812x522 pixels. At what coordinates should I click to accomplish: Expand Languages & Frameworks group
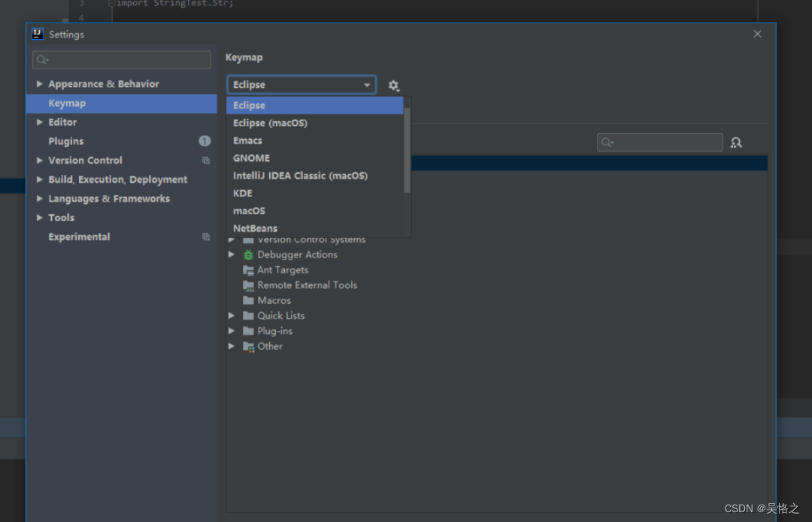[x=39, y=199]
